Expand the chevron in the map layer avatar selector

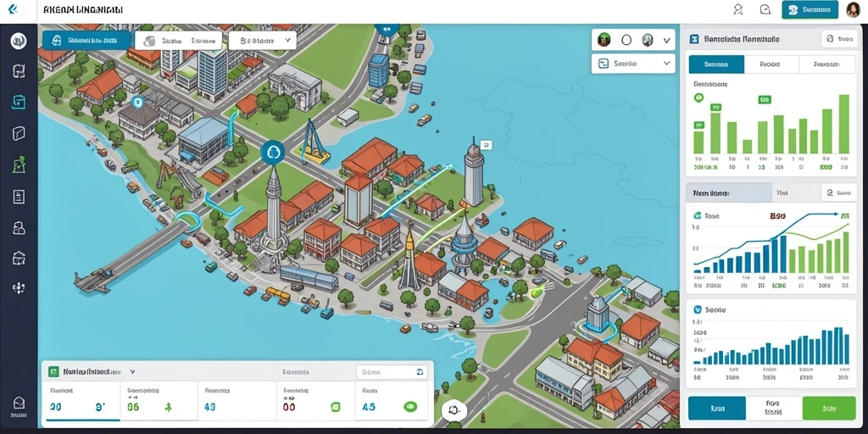click(x=666, y=41)
